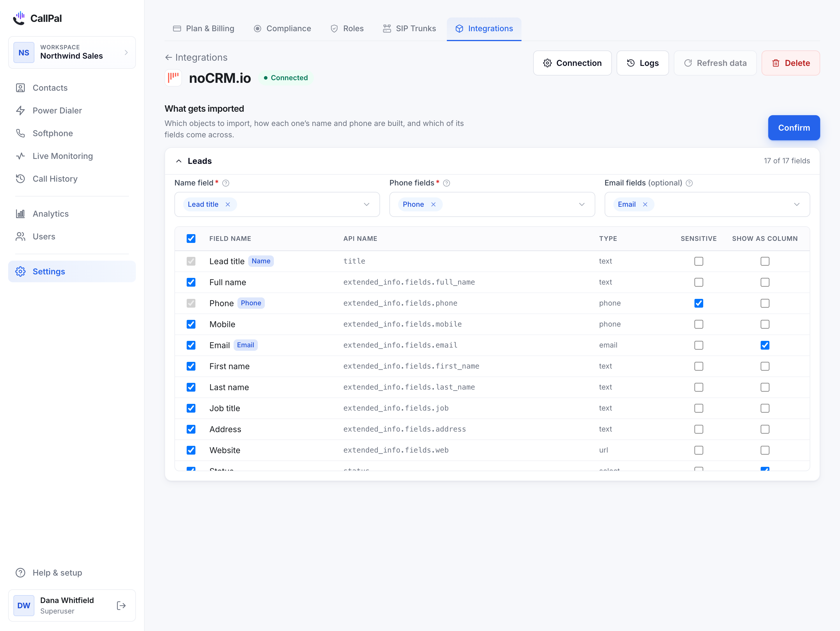Open Analytics in the sidebar
This screenshot has height=631, width=840.
click(72, 214)
